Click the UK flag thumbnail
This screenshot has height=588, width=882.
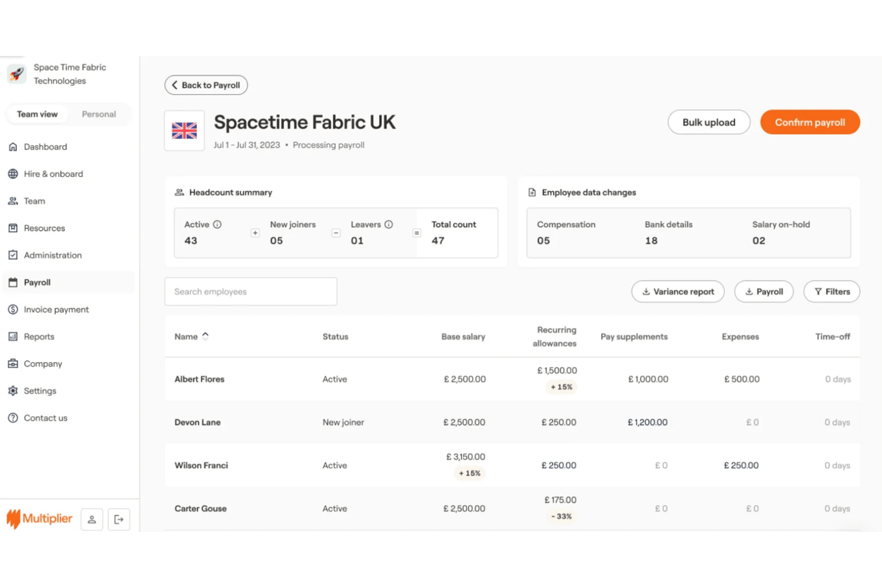pyautogui.click(x=184, y=130)
